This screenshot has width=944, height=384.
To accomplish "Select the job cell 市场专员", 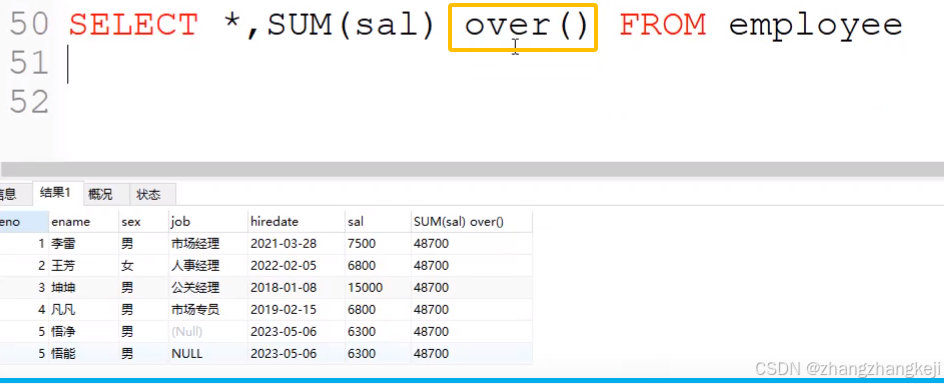I will pos(208,310).
